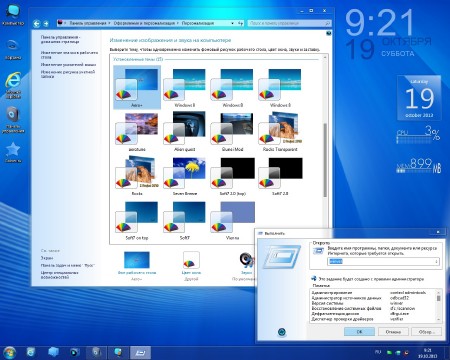
Task: Select the Rocks Transparent theme
Action: [x=280, y=132]
